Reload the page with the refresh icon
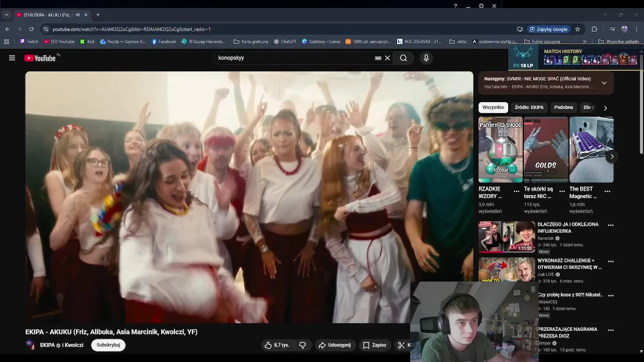The height and width of the screenshot is (362, 644). (31, 29)
